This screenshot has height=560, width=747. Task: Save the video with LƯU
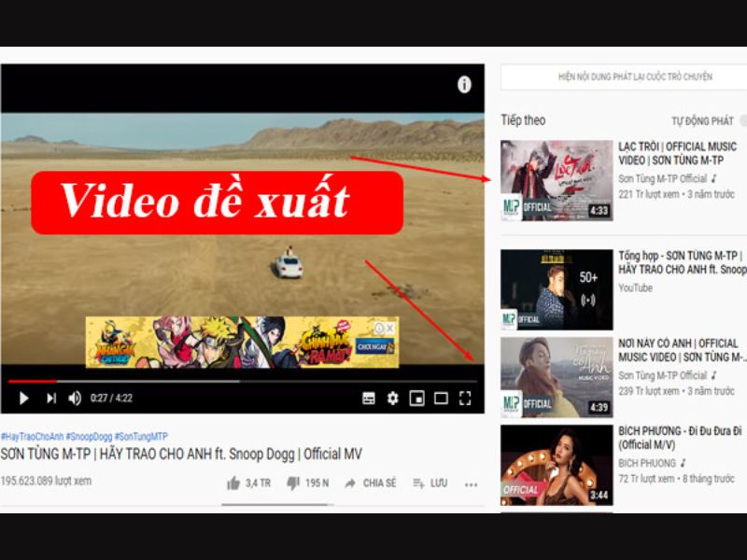click(430, 483)
